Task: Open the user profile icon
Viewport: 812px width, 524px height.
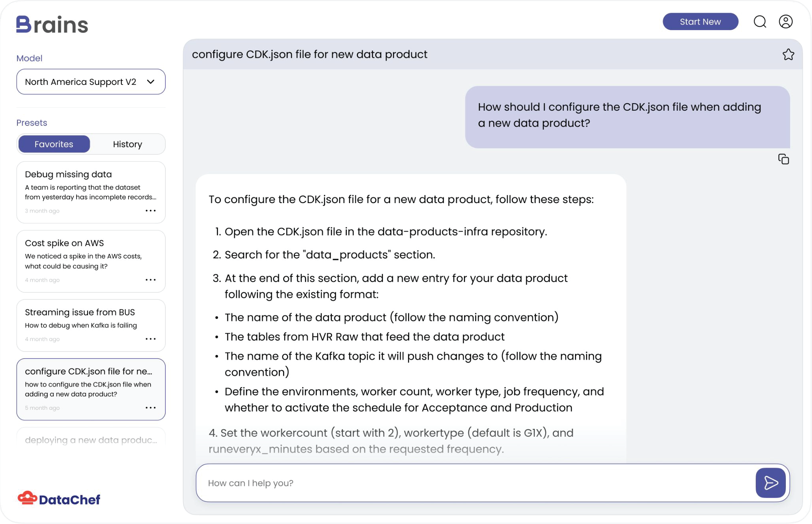Action: coord(785,22)
